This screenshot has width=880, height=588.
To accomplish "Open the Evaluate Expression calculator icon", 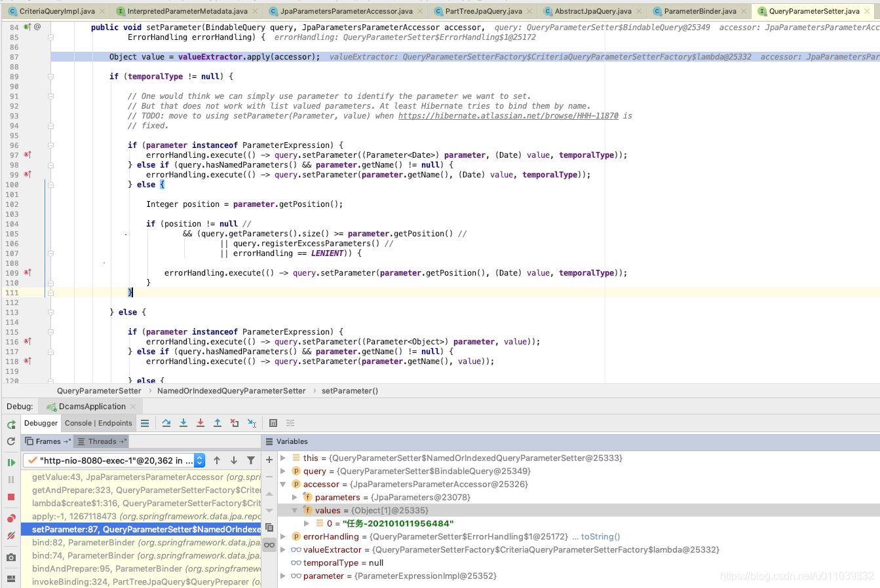I will 273,423.
